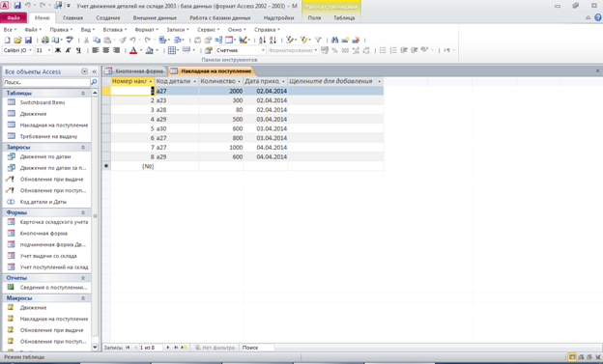
Task: Click the Delete record icon with red cross
Action: [x=356, y=40]
